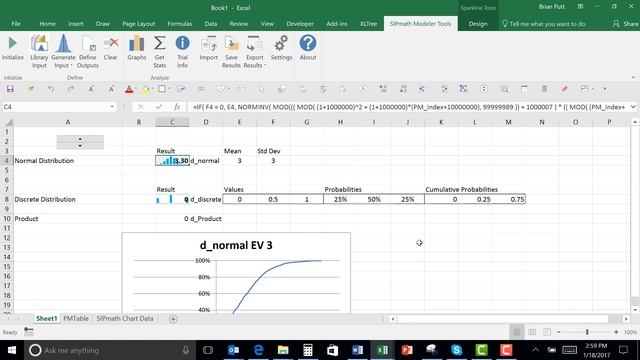Add a new sheet with plus button
Screen dimensions: 640x360
click(173, 319)
